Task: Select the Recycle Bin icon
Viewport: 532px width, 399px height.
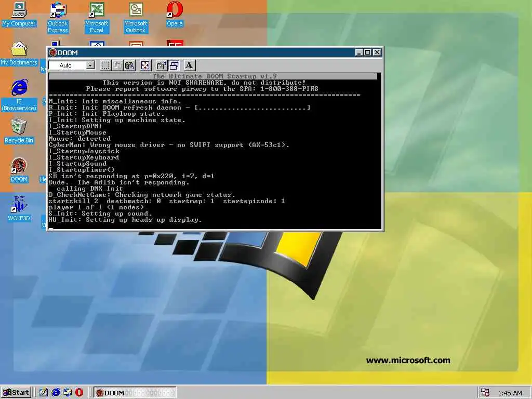Action: 19,131
